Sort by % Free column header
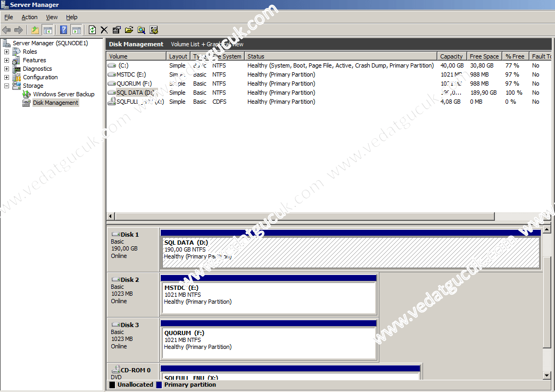 click(x=515, y=56)
